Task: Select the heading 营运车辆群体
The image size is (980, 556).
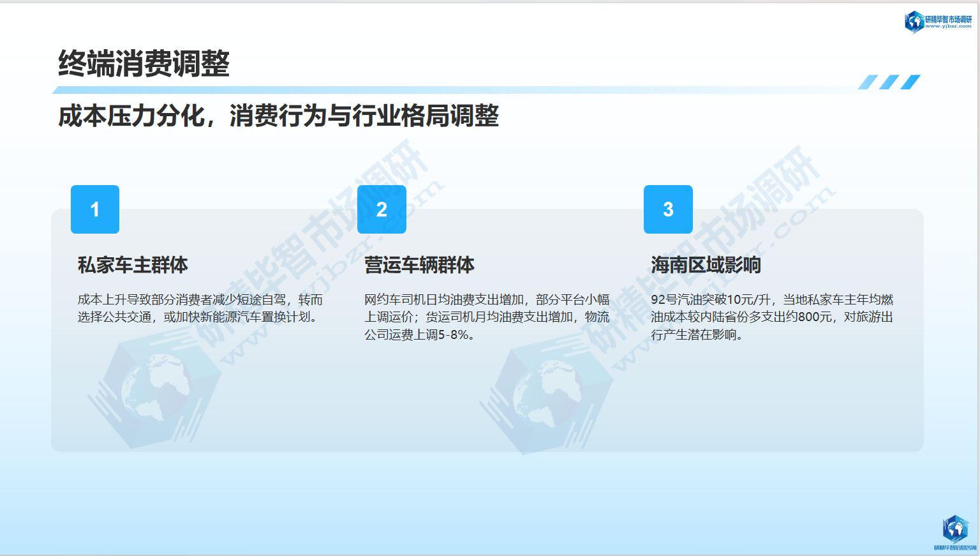Action: click(419, 265)
